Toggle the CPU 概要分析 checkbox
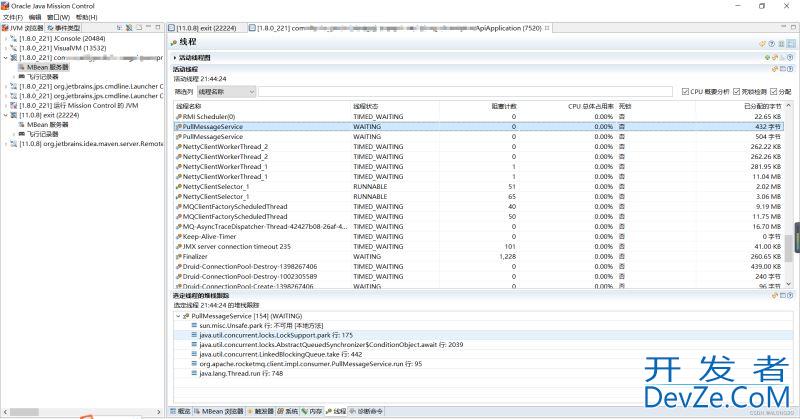This screenshot has height=419, width=800. (x=685, y=92)
